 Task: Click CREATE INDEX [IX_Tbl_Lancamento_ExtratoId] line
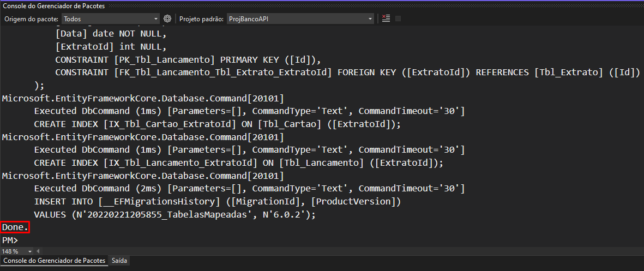pos(239,162)
